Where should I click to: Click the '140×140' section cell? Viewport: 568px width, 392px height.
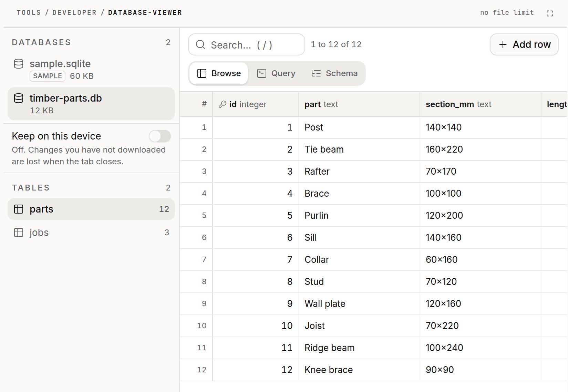pyautogui.click(x=481, y=127)
